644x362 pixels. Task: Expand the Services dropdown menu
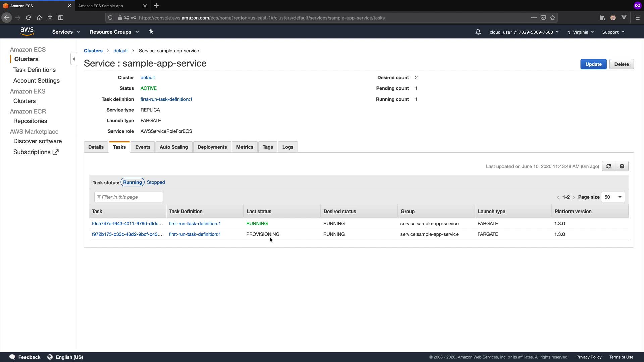coord(66,32)
